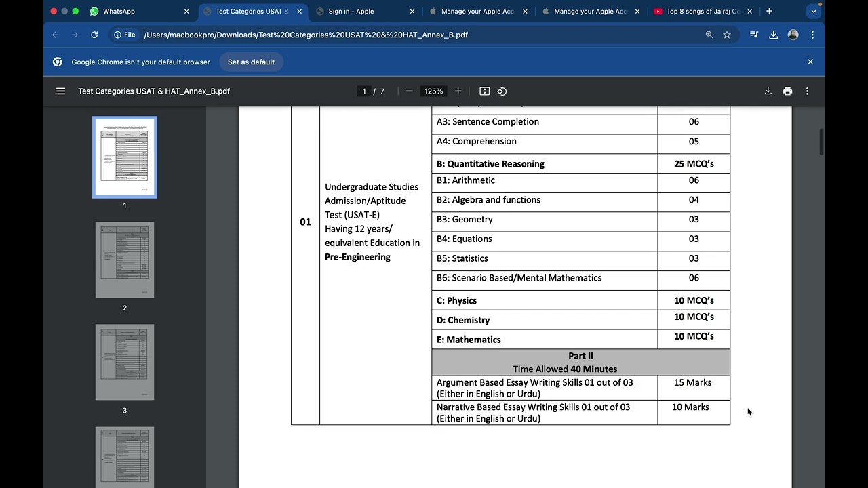This screenshot has height=488, width=868.
Task: Select the Test Categories USAT tab
Action: click(x=254, y=12)
